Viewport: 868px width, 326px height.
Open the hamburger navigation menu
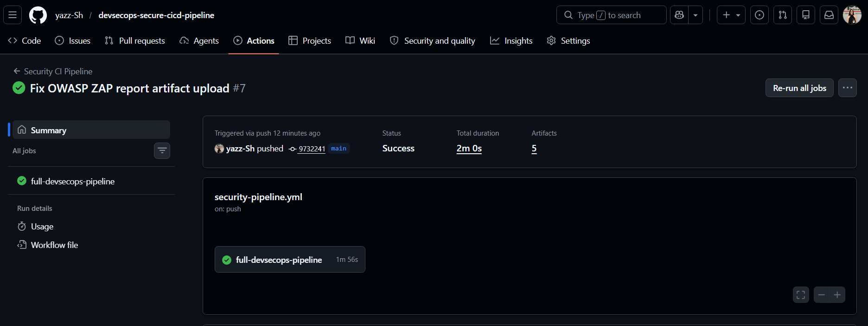point(13,15)
